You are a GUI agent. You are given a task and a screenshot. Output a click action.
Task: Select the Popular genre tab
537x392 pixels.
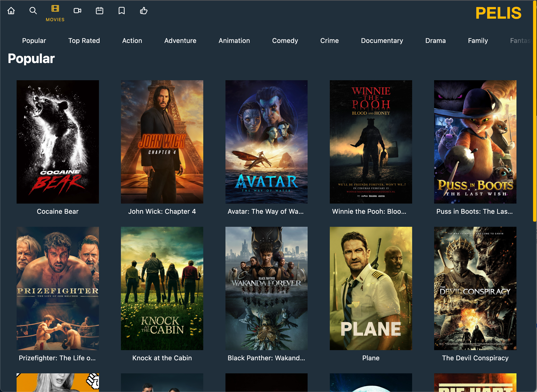coord(34,41)
